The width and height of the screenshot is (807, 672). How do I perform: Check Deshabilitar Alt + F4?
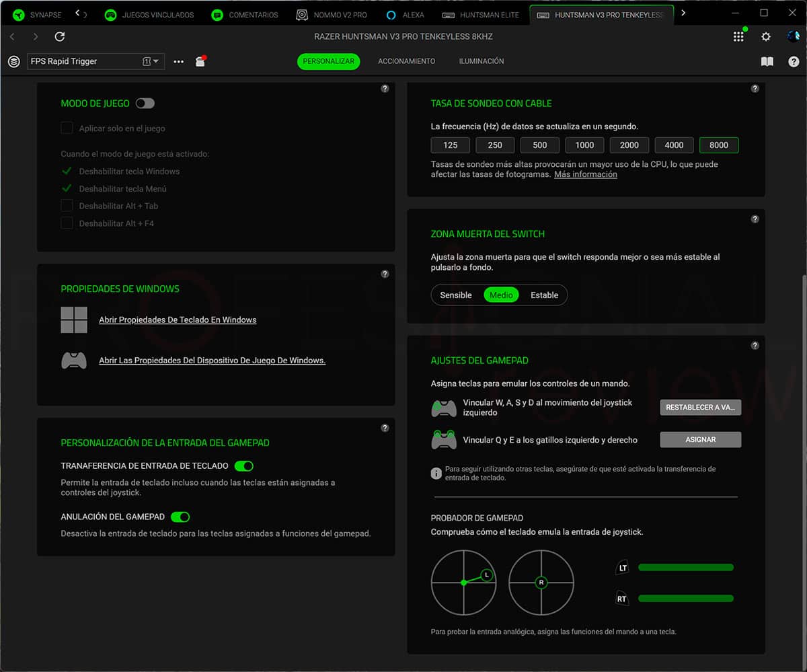pyautogui.click(x=67, y=223)
